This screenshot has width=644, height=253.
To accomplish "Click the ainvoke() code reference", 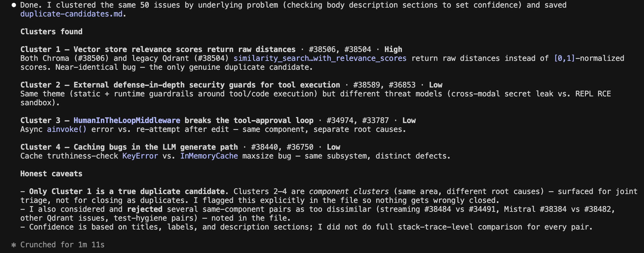I will [x=67, y=129].
